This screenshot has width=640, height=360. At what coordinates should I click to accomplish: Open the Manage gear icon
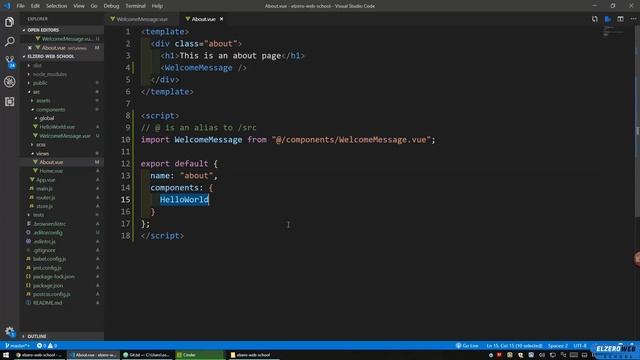tap(9, 331)
